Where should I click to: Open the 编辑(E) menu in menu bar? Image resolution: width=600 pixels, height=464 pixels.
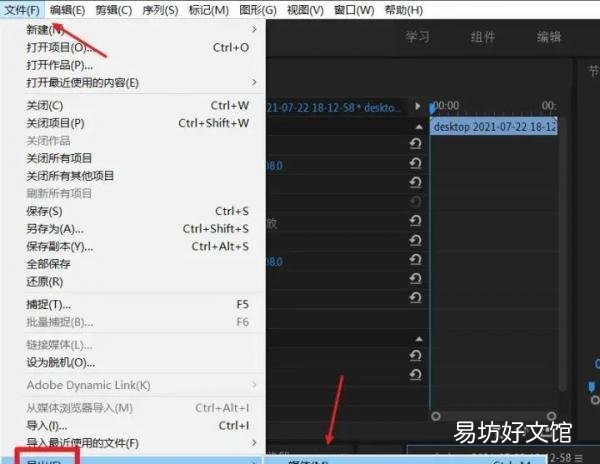tap(67, 10)
